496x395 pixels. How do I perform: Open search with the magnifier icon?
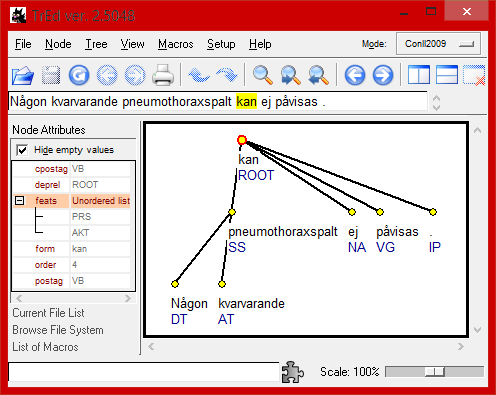tap(263, 75)
